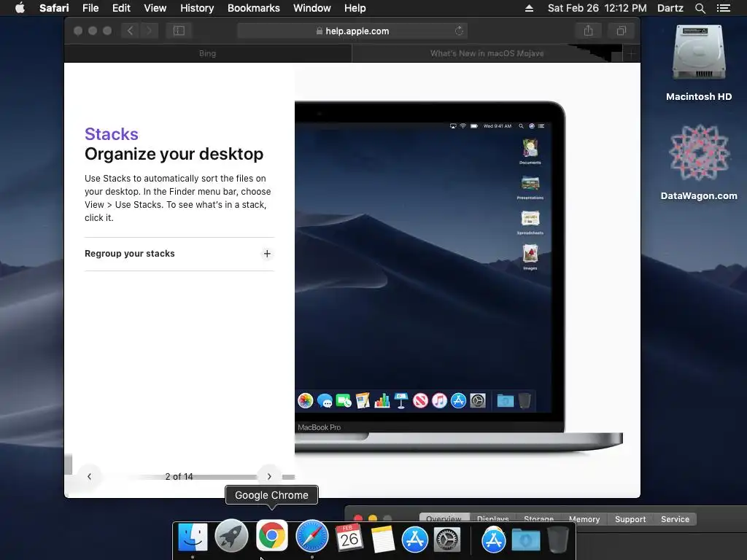Select Storage tab in About This Mac

click(x=538, y=519)
